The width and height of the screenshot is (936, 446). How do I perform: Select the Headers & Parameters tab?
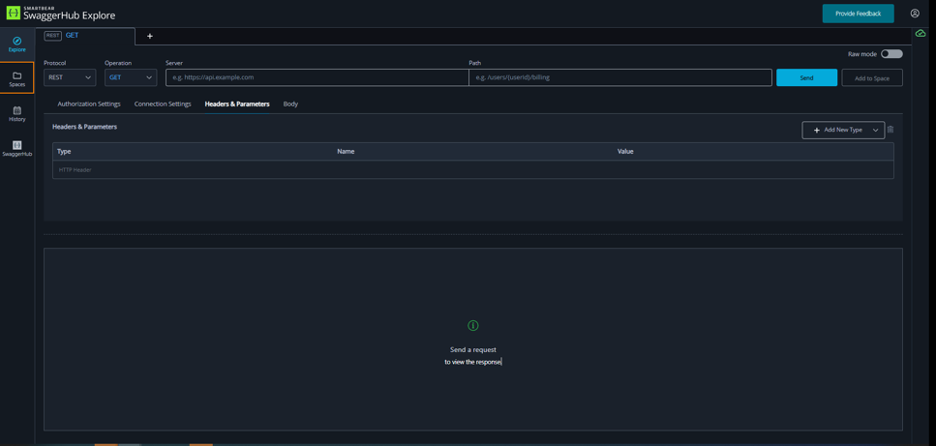coord(237,104)
